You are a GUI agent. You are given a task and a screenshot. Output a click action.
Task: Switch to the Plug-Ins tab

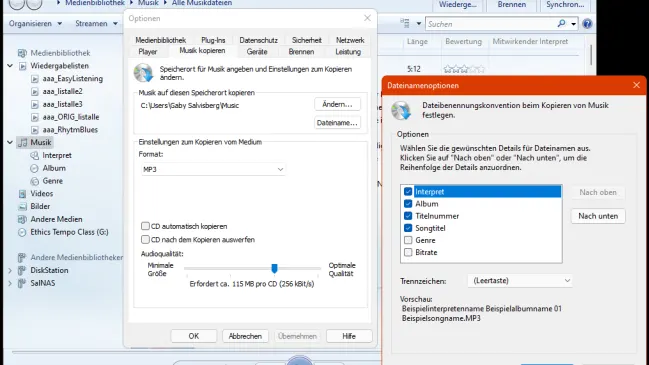click(213, 40)
